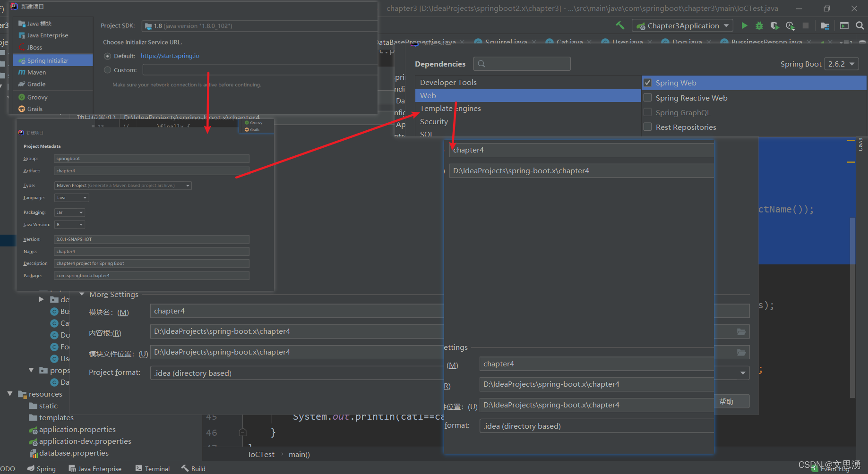Check the Rest Repositories checkbox
Image resolution: width=868 pixels, height=474 pixels.
tap(648, 127)
